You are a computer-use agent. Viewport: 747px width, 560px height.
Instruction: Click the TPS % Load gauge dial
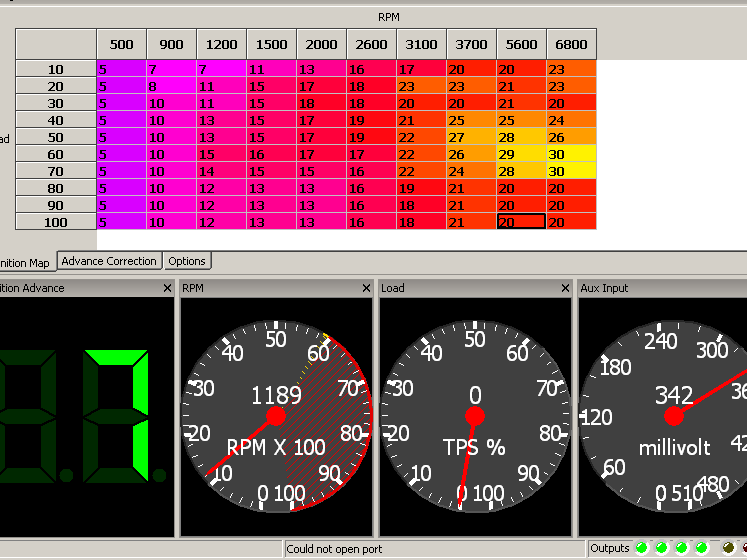click(x=475, y=415)
